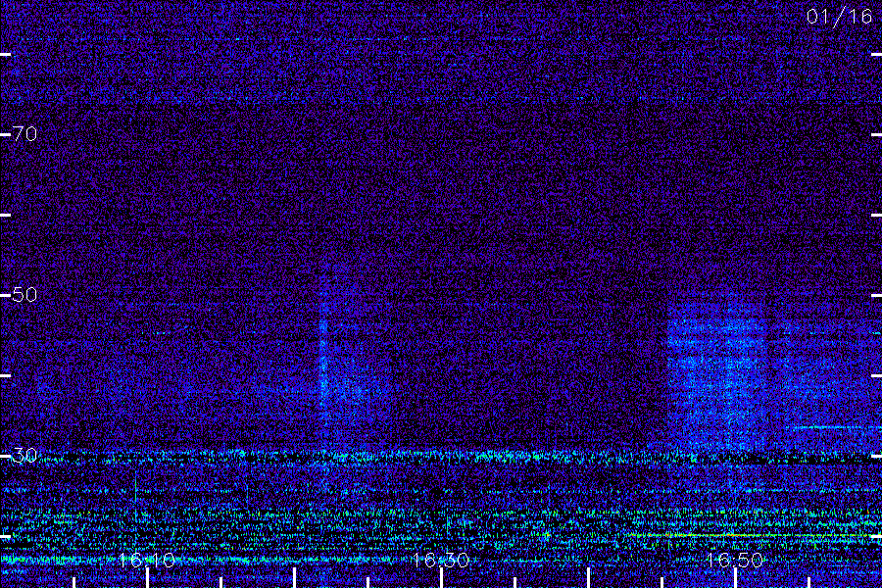The height and width of the screenshot is (588, 882).
Task: Click the 01/16 date label
Action: [x=839, y=17]
